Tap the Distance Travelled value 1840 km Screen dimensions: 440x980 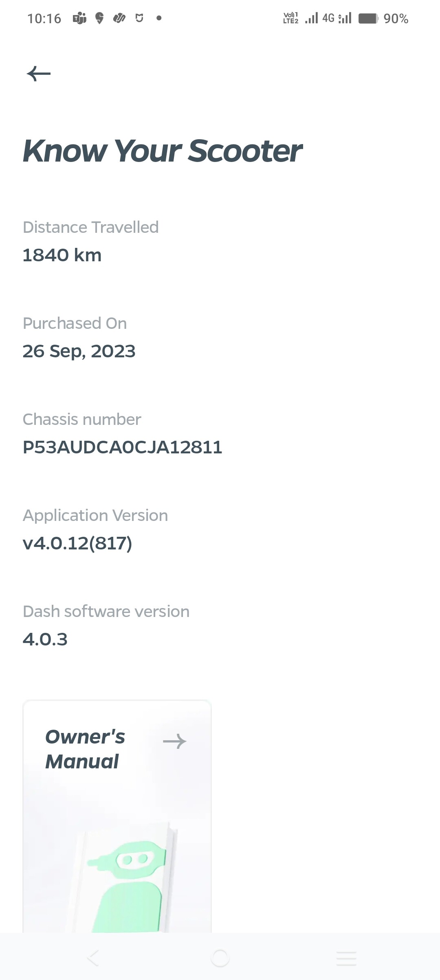[x=62, y=255]
